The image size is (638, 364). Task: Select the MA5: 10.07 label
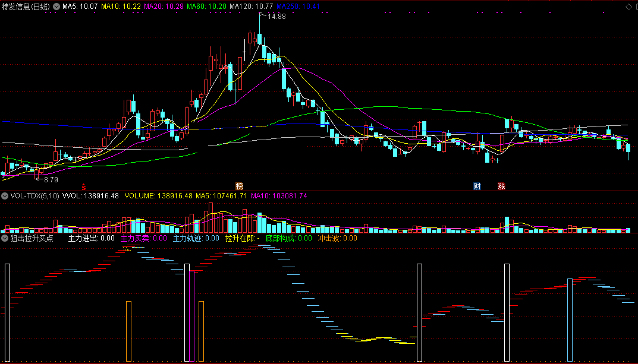80,7
